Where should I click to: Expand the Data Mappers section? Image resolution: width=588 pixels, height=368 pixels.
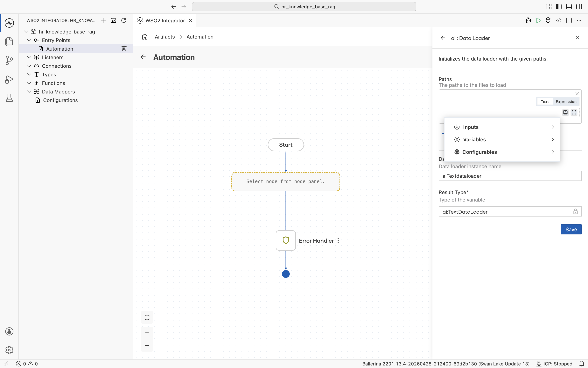click(x=29, y=92)
